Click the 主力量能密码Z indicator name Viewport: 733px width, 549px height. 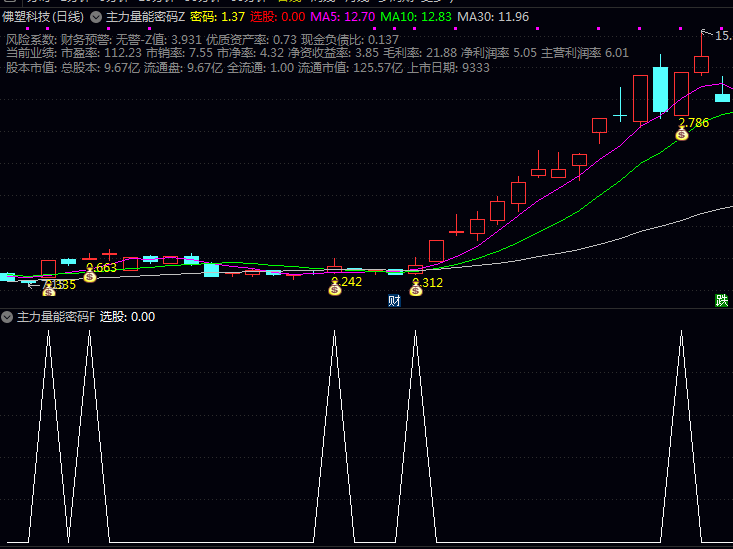click(145, 17)
